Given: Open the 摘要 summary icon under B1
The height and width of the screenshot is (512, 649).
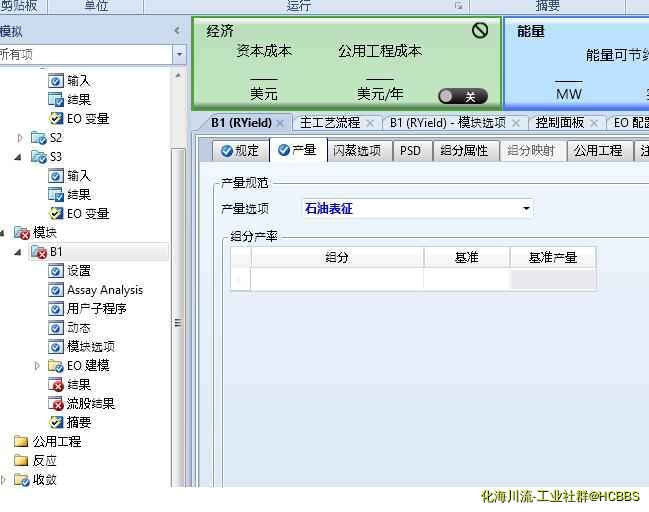Looking at the screenshot, I should tap(57, 422).
